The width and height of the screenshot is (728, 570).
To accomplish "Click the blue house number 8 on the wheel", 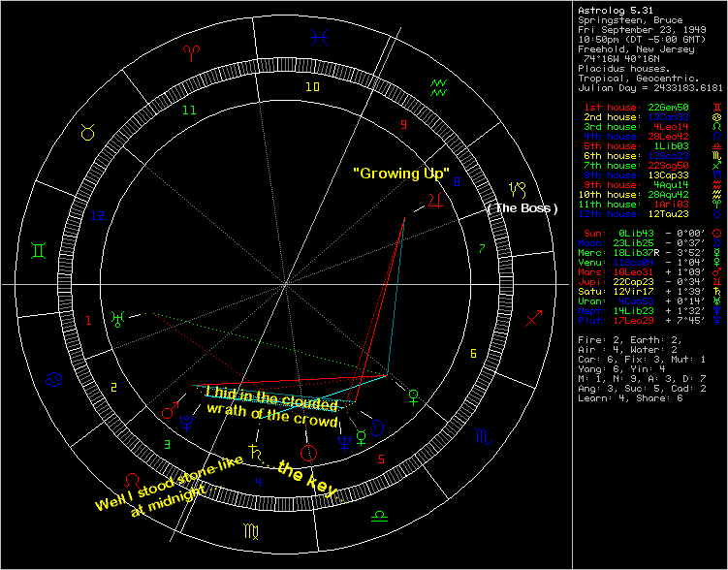I will pos(457,182).
